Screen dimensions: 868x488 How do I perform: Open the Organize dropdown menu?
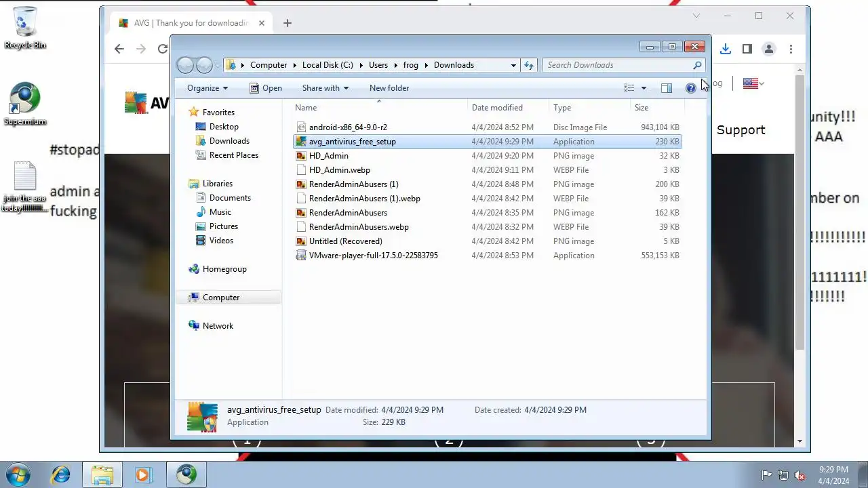[208, 88]
